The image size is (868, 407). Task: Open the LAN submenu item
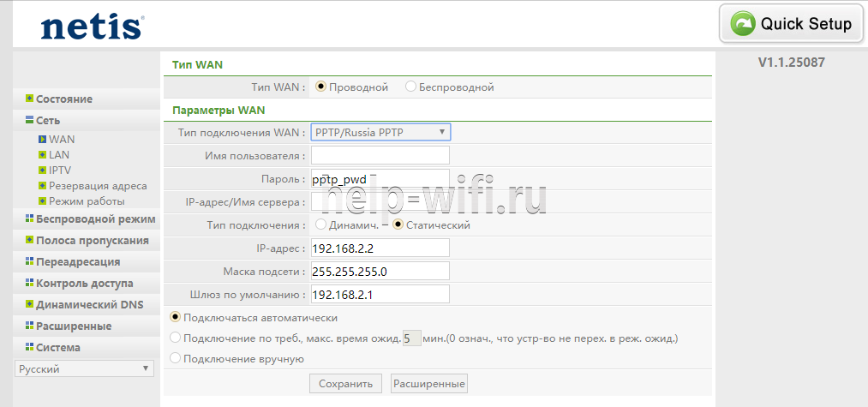click(x=59, y=154)
